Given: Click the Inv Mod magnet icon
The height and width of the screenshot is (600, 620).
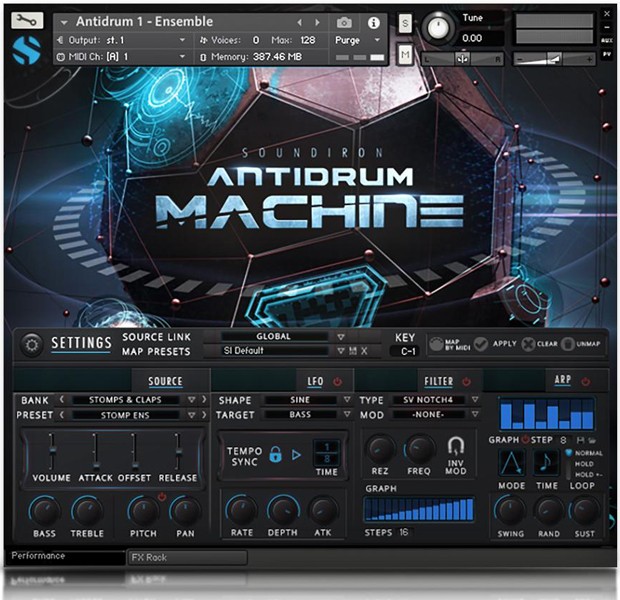Looking at the screenshot, I should pos(456,446).
